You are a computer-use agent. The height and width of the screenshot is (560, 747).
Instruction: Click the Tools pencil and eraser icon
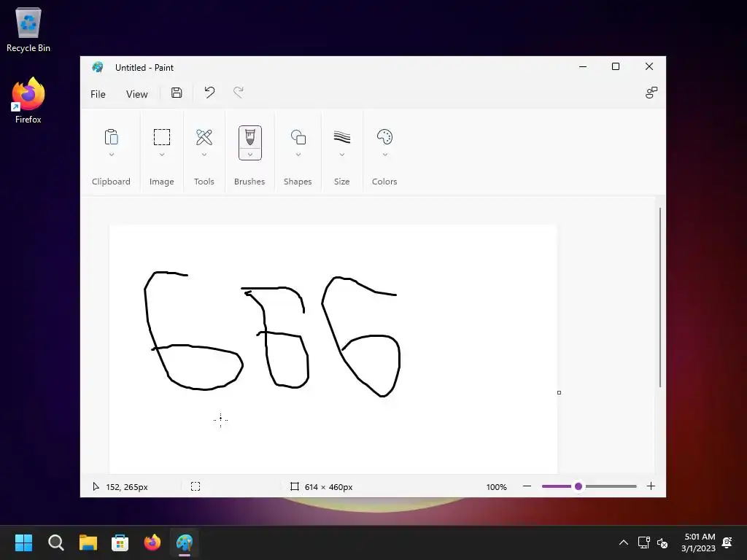[x=204, y=137]
